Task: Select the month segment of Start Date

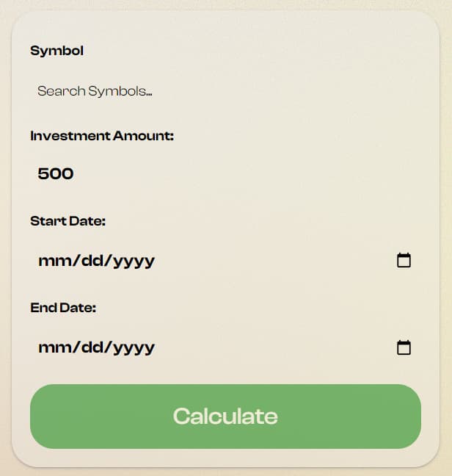Action: pyautogui.click(x=53, y=261)
